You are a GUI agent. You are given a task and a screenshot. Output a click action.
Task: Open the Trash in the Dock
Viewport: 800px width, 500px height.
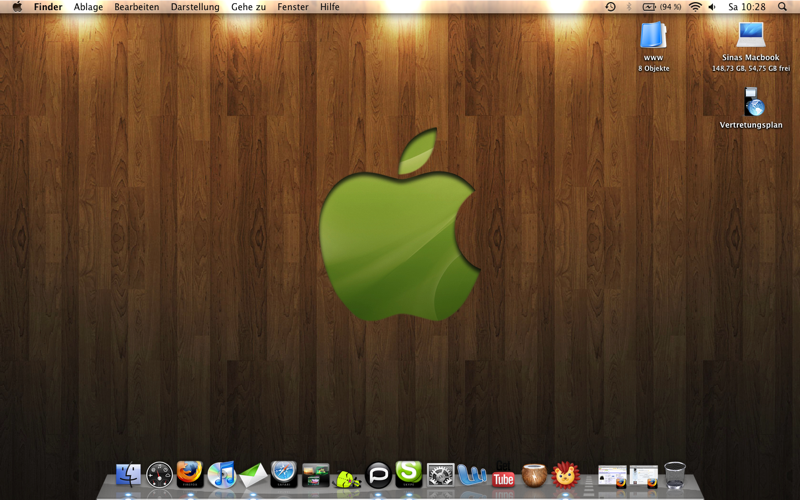click(x=674, y=475)
